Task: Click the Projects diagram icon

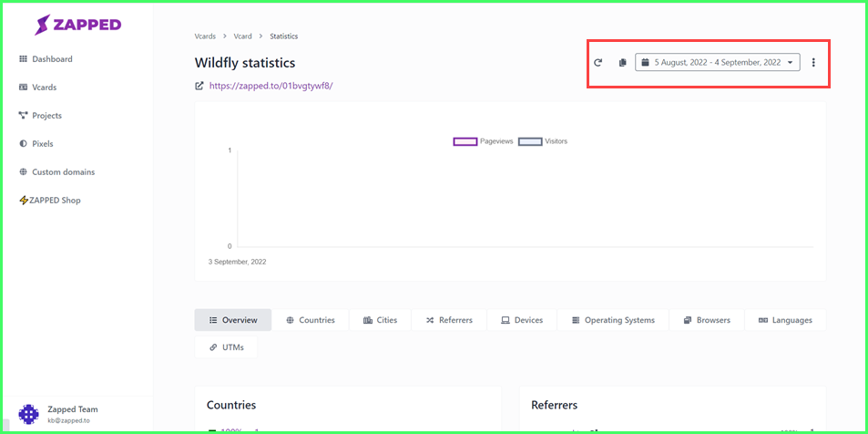Action: point(24,115)
